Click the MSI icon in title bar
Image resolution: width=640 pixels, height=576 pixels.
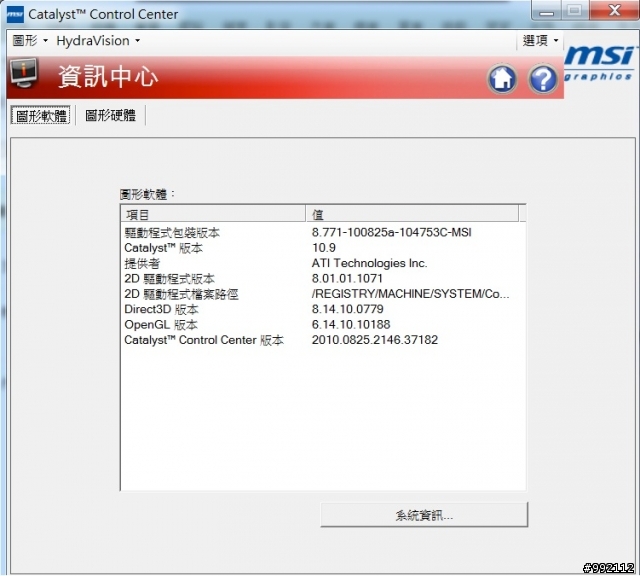[15, 14]
